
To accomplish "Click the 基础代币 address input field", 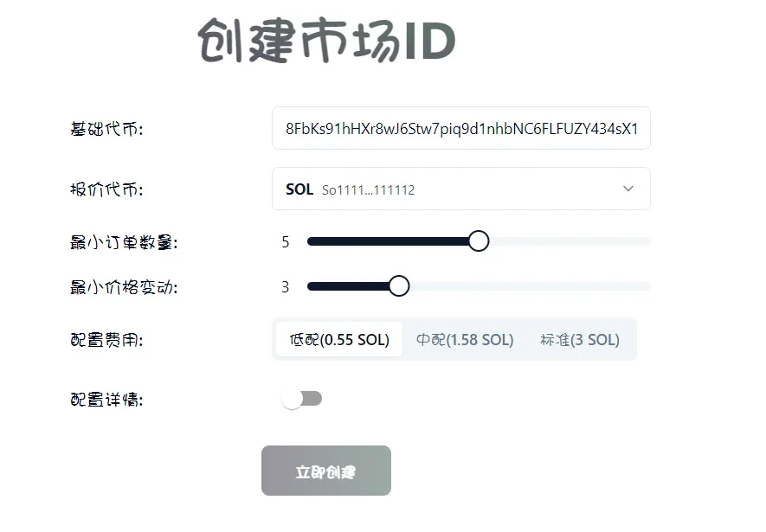I will coord(460,128).
